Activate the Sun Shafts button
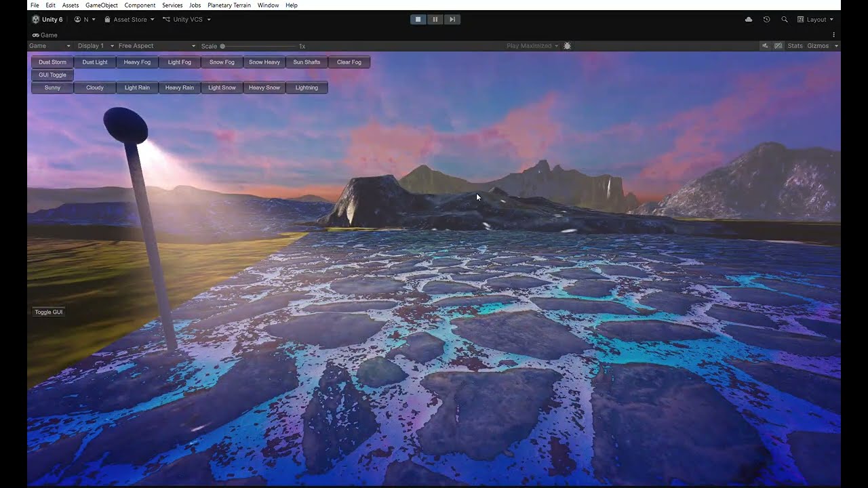Viewport: 868px width, 488px height. (307, 62)
